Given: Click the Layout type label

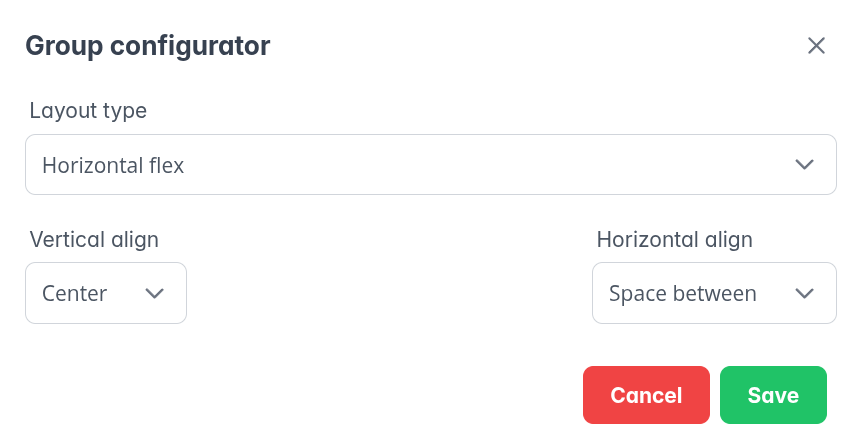Looking at the screenshot, I should (x=88, y=111).
